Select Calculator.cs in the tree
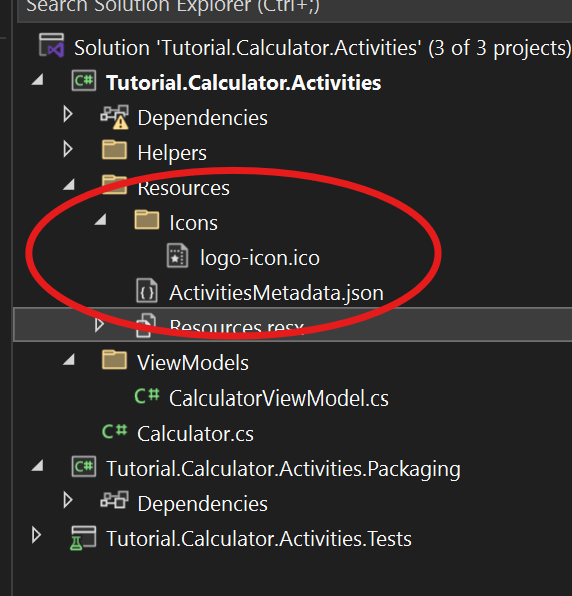 pyautogui.click(x=195, y=434)
